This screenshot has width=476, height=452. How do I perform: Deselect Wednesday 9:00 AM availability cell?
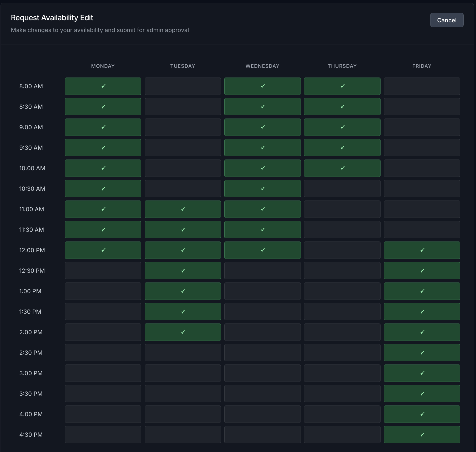pyautogui.click(x=262, y=127)
